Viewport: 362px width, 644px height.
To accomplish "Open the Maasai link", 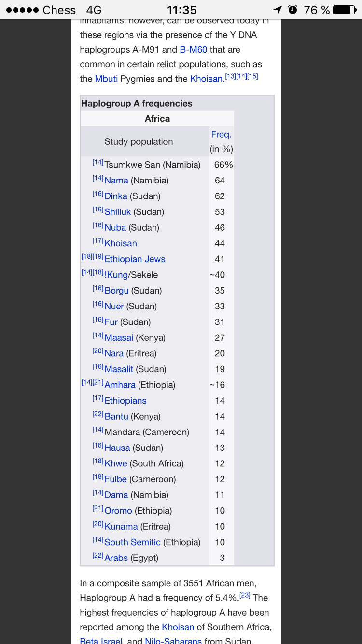I will 119,338.
